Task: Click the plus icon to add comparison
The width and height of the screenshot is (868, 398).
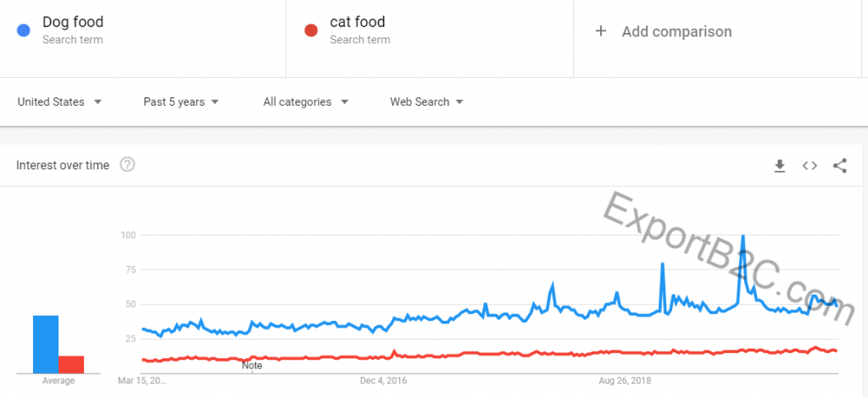Action: 601,31
